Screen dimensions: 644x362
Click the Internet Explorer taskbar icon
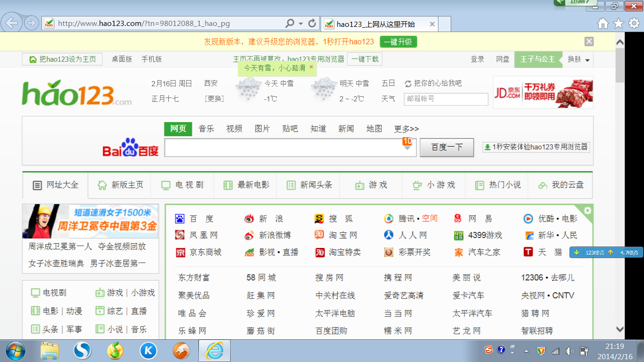[x=215, y=350]
